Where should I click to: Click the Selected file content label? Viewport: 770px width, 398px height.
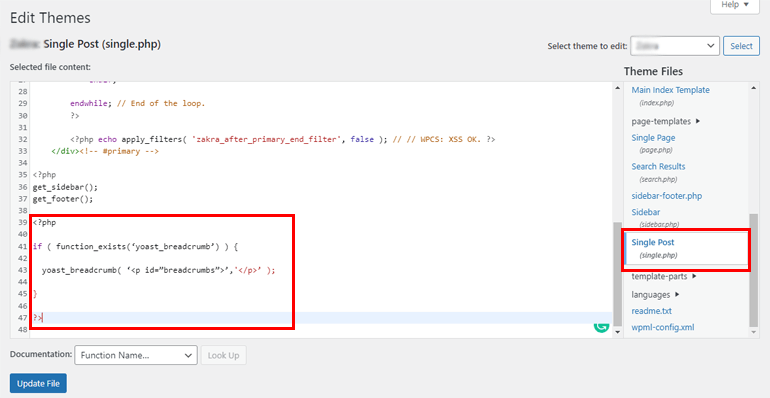point(50,67)
